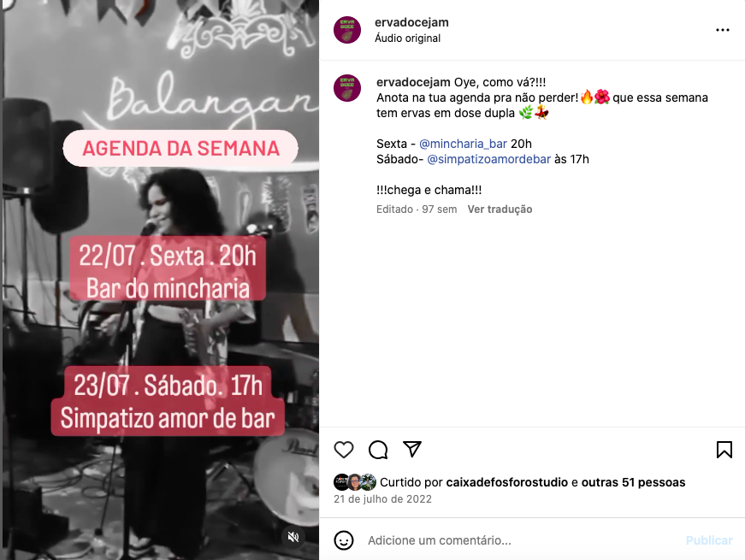Open more options three-dot menu
This screenshot has width=745, height=560.
(722, 30)
